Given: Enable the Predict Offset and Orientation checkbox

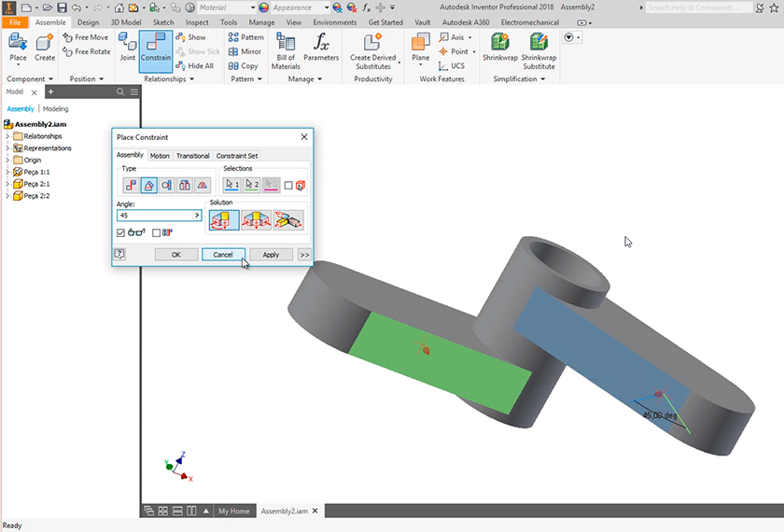Looking at the screenshot, I should click(157, 232).
